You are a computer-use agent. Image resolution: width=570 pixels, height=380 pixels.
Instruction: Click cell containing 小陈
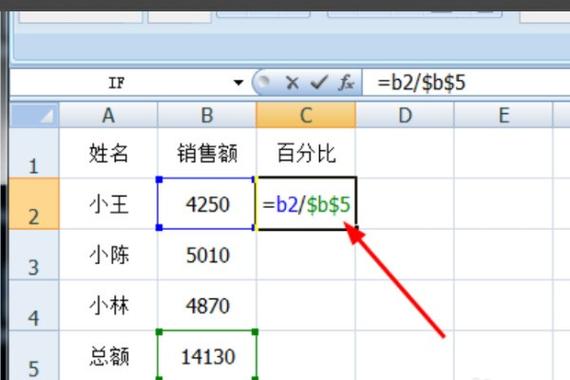pos(108,255)
